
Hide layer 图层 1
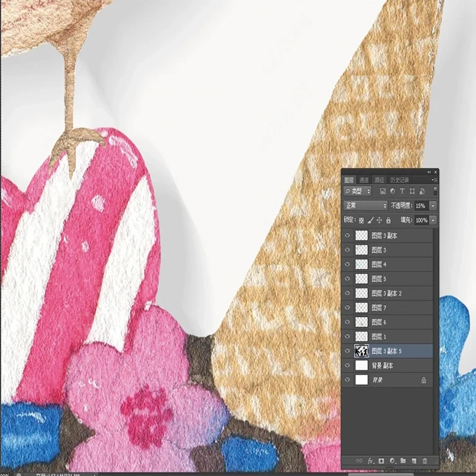tap(347, 336)
